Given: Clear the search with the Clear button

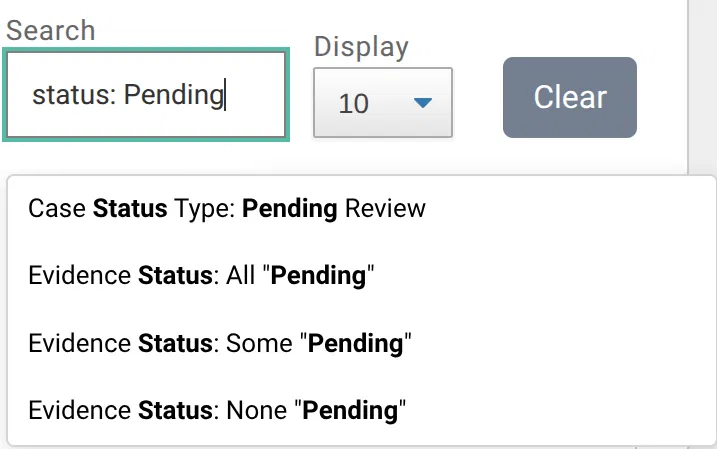Looking at the screenshot, I should (x=570, y=97).
